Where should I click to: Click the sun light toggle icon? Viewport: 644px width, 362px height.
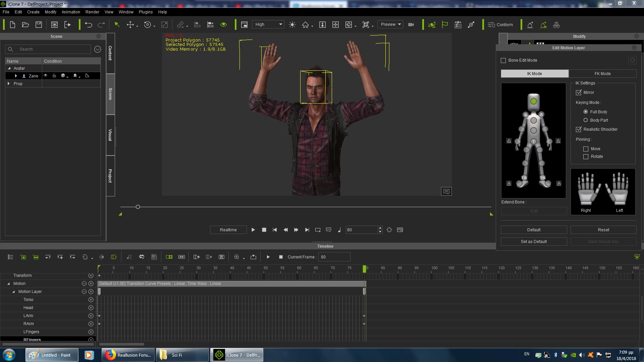click(x=292, y=24)
